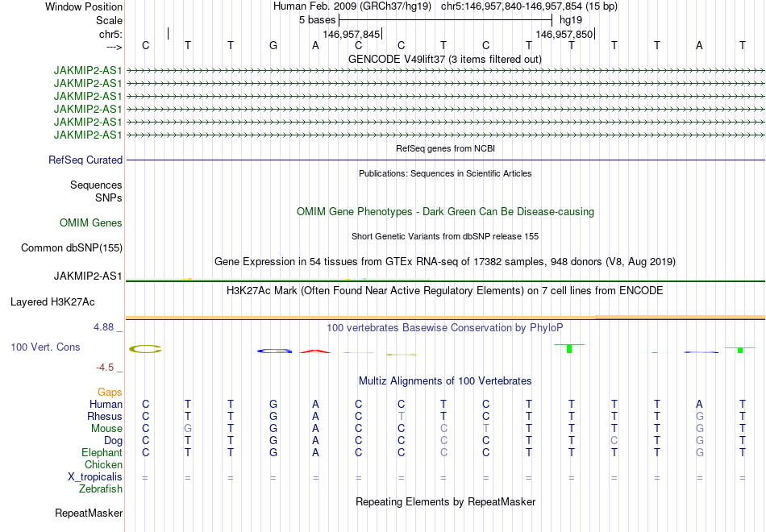Click the Sequences track label
Image resolution: width=766 pixels, height=532 pixels.
(x=96, y=185)
